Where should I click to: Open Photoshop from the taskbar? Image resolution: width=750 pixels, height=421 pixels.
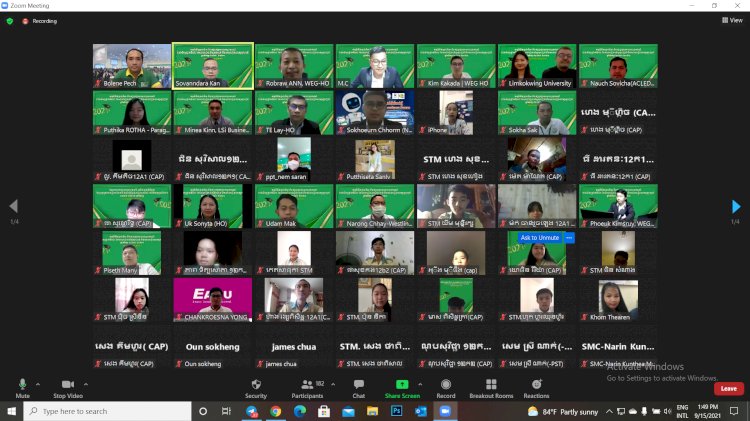tap(397, 411)
